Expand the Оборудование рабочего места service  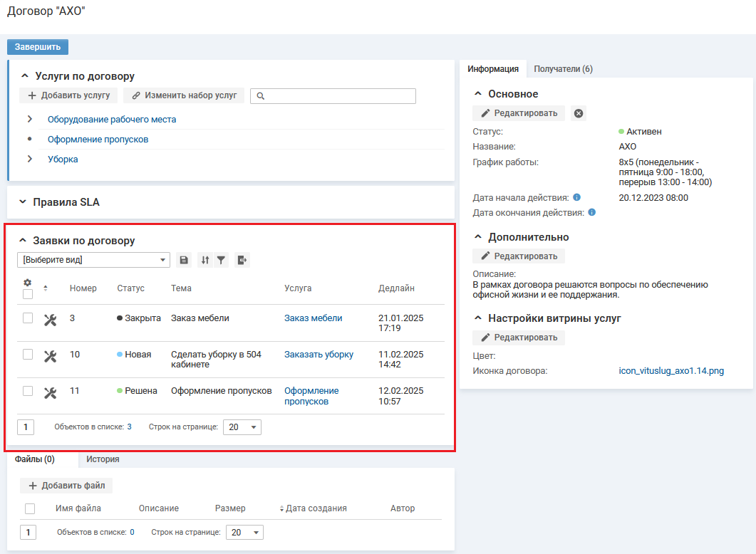click(x=30, y=120)
